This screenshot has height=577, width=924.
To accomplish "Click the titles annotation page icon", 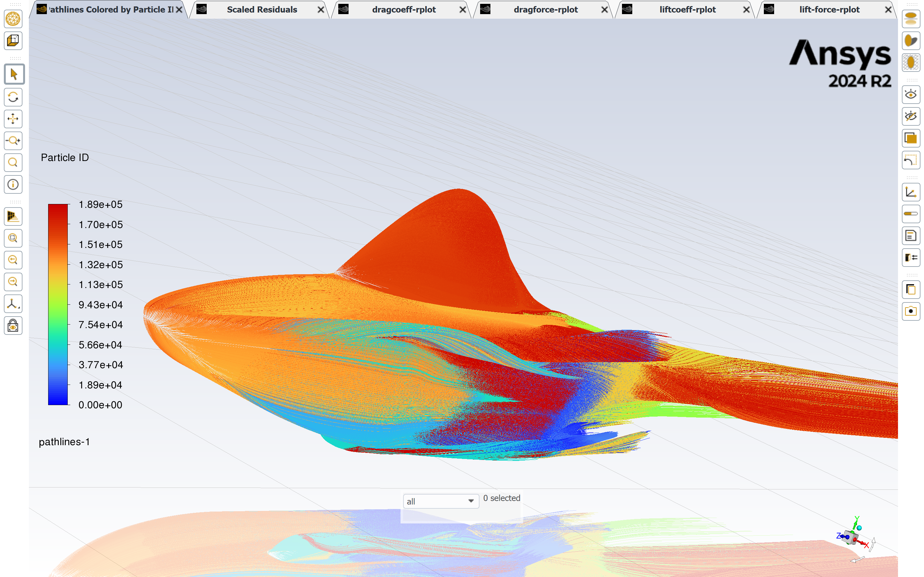I will (911, 235).
